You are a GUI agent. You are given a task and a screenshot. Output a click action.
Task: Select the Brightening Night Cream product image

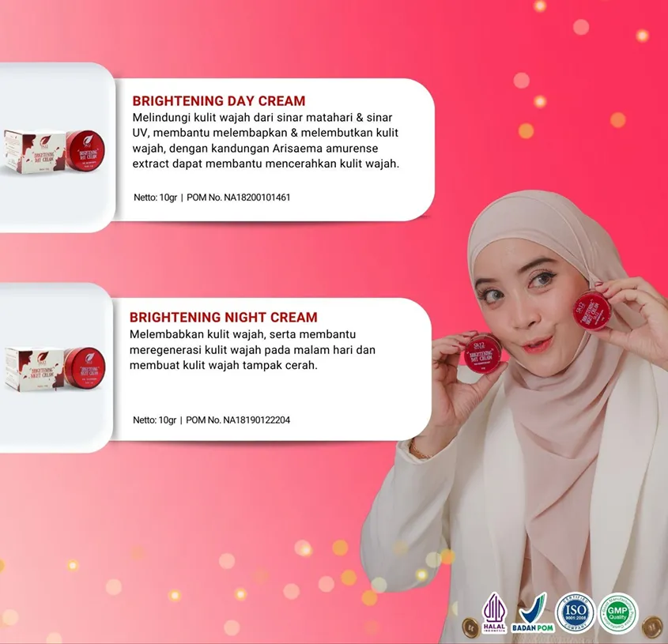(x=55, y=368)
